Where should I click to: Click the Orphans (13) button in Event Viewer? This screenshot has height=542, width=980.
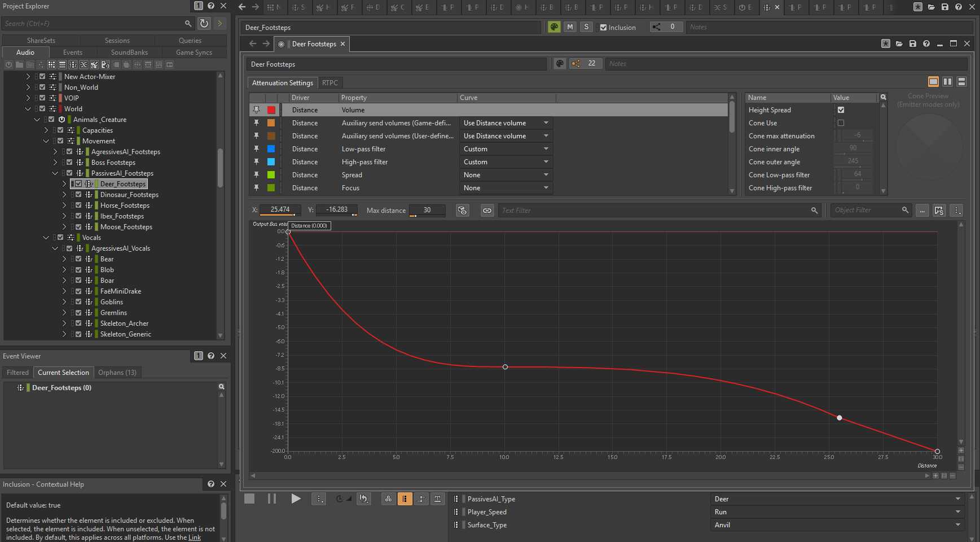click(x=117, y=373)
